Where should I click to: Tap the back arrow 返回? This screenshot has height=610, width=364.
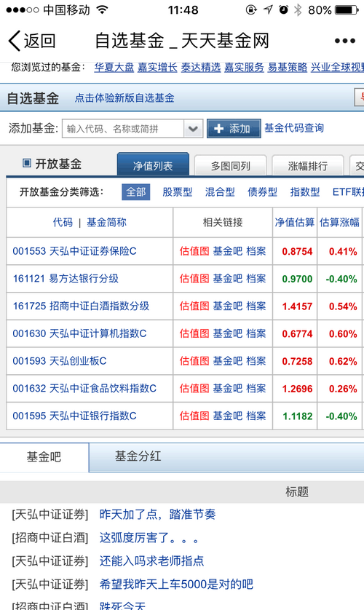(32, 41)
